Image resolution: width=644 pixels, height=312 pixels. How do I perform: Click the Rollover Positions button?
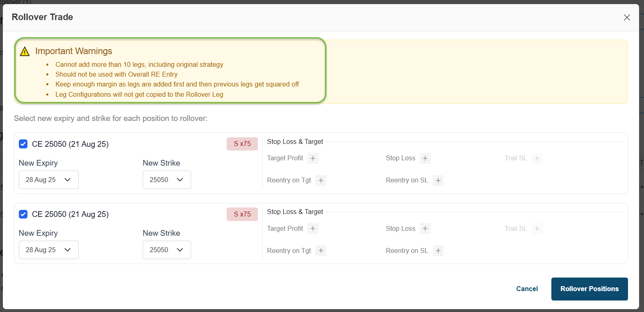coord(589,289)
